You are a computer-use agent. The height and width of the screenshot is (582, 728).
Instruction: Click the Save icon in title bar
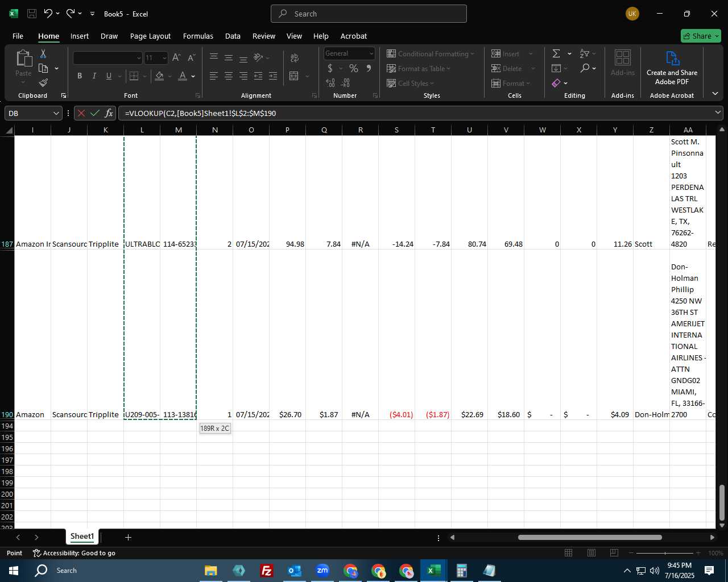tap(32, 14)
